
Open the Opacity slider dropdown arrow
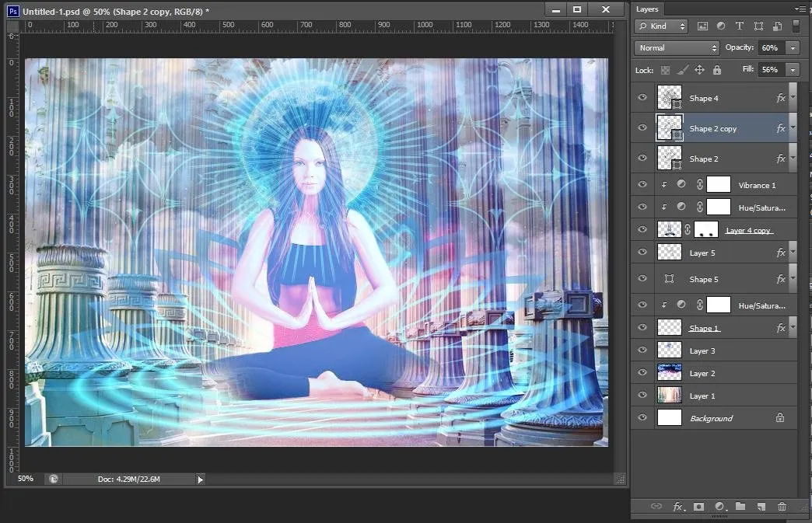point(793,48)
